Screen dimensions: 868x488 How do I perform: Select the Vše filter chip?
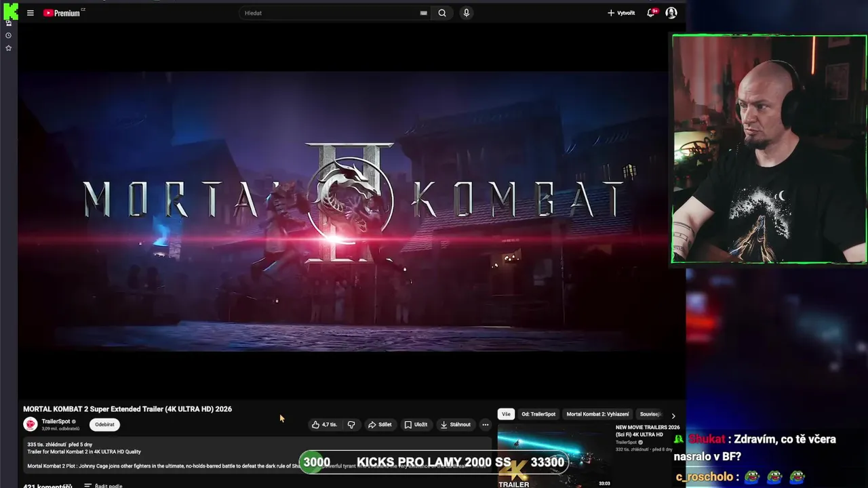pos(506,414)
